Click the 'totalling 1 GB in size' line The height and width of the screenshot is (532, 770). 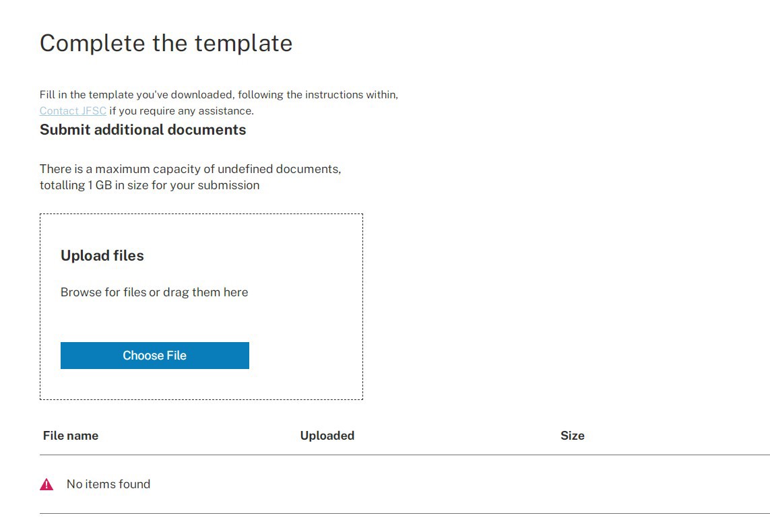coord(150,185)
